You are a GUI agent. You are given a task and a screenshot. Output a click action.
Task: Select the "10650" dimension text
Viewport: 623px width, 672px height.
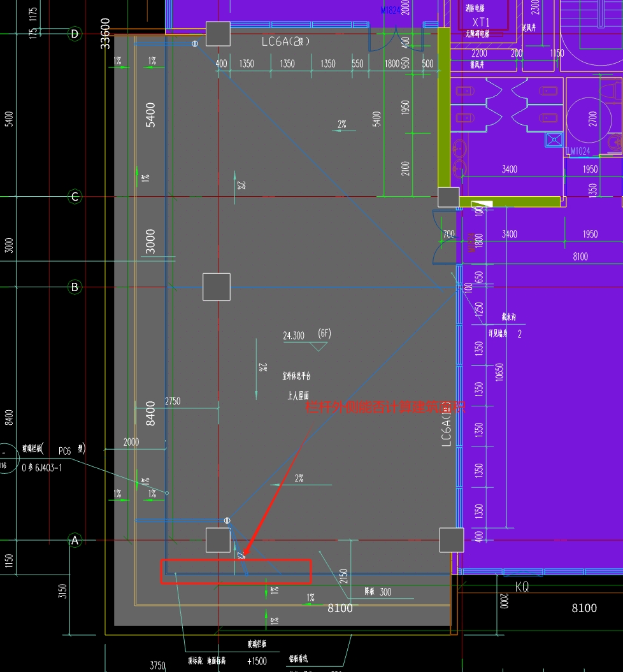click(x=499, y=372)
